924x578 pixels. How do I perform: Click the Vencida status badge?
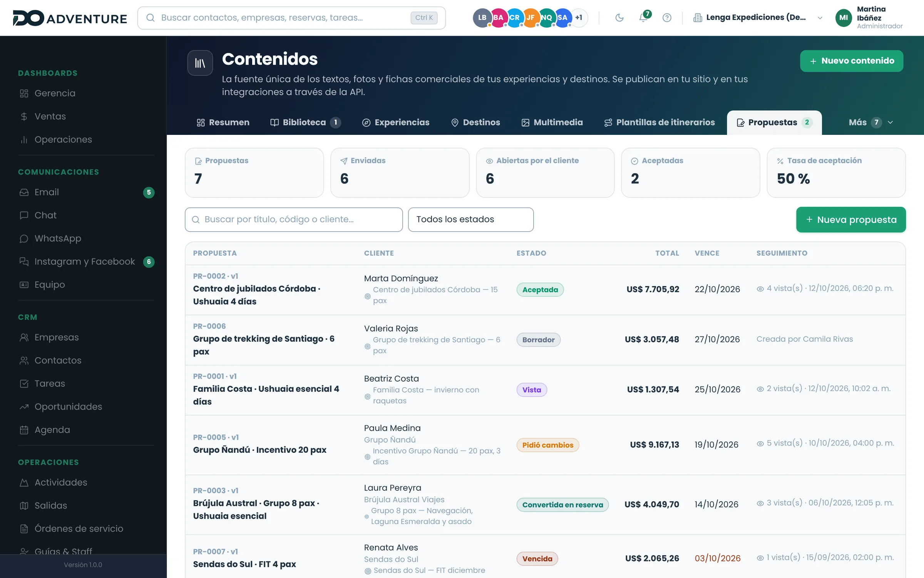point(537,559)
